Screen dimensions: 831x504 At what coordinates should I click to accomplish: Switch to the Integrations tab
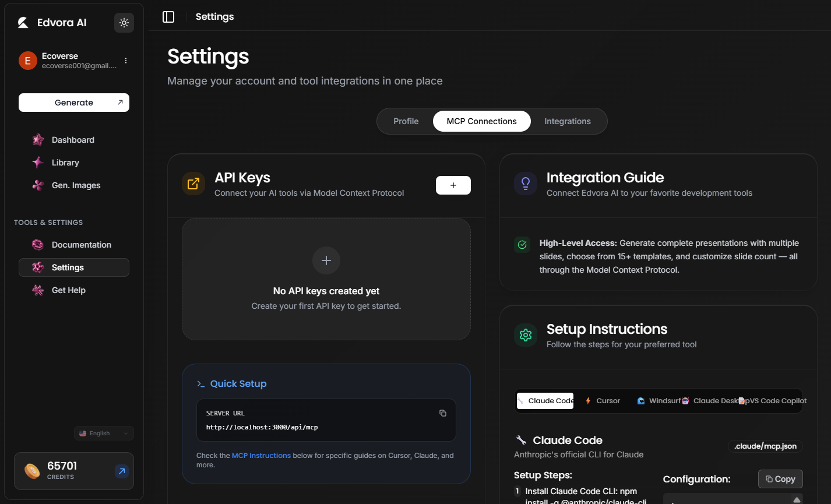568,121
